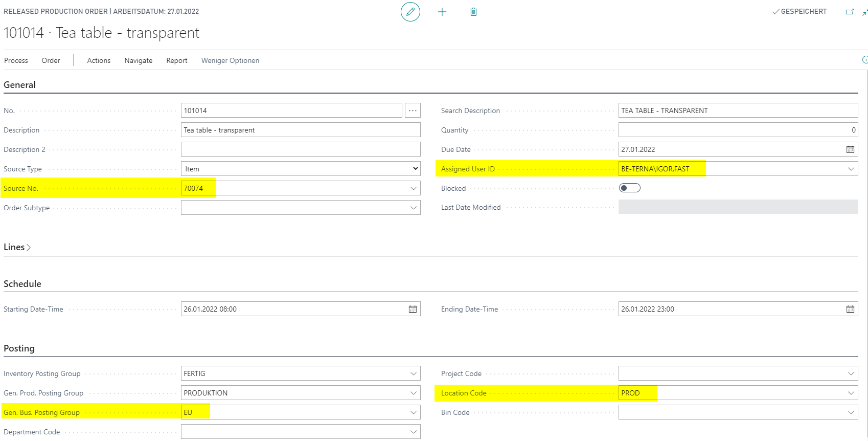This screenshot has height=441, width=868.
Task: Open page in new window icon
Action: (850, 11)
